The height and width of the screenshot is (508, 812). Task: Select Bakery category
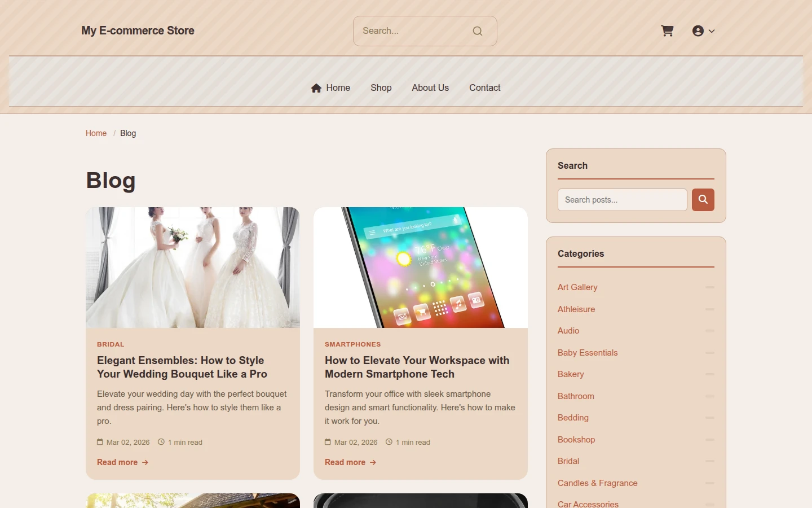[x=571, y=374]
